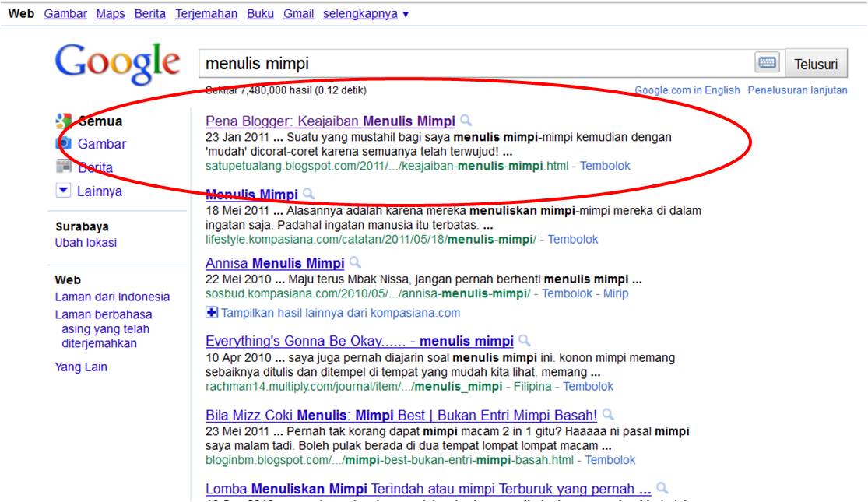The image size is (868, 502).
Task: Click Tembolok link for bloginbm.blogspot.com result
Action: click(610, 460)
